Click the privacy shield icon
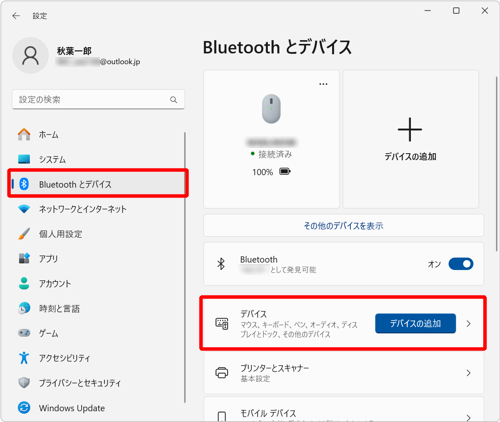 [x=24, y=383]
